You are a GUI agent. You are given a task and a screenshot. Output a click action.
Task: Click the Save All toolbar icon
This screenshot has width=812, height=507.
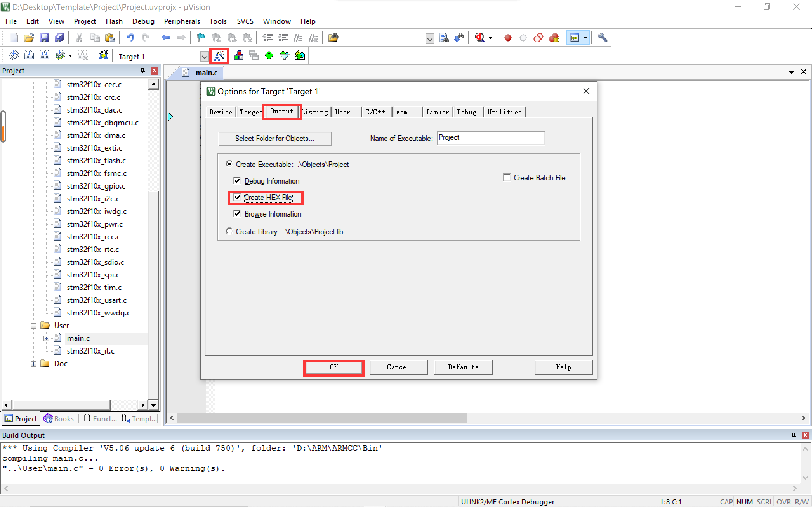pyautogui.click(x=59, y=38)
